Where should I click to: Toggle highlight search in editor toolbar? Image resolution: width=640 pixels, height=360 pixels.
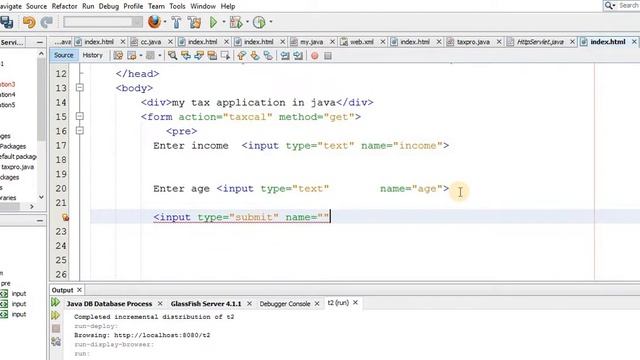point(212,56)
